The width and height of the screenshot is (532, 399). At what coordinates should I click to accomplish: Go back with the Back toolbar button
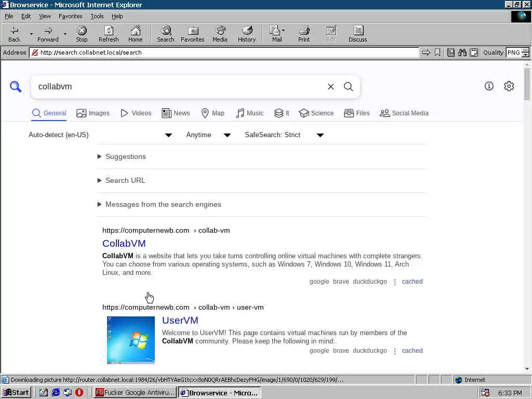tap(14, 34)
